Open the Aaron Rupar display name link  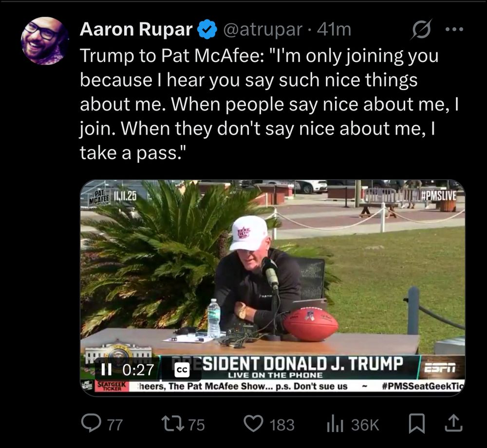(136, 29)
